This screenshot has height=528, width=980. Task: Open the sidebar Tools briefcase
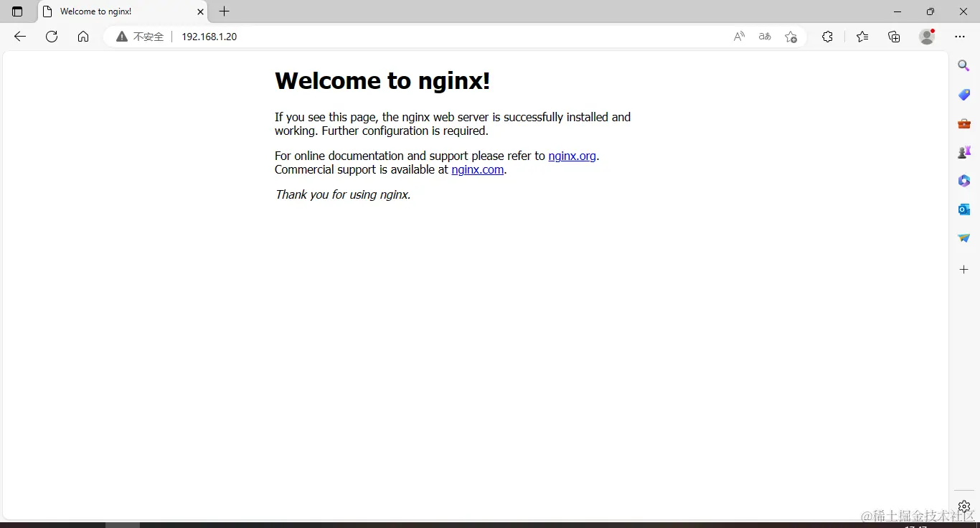[x=964, y=123]
